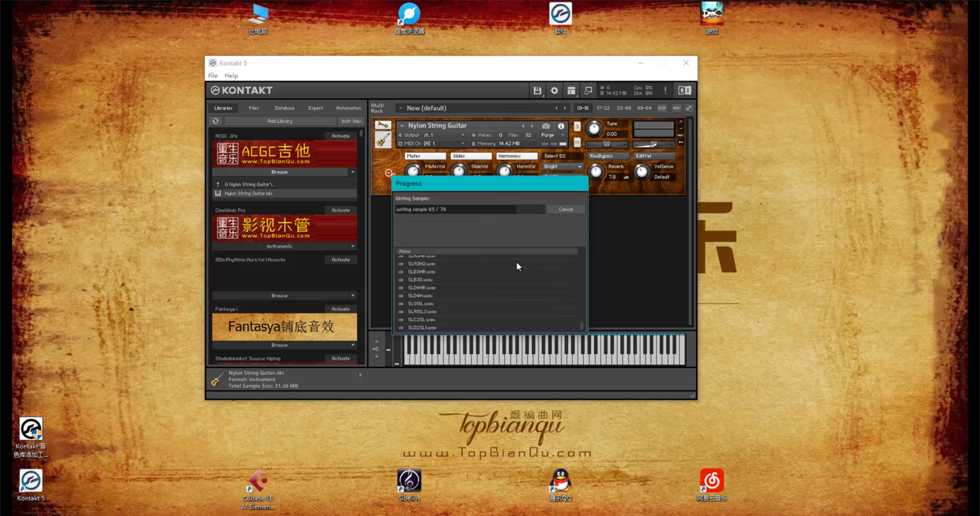980x516 pixels.
Task: Switch to the Automation browser tab
Action: coord(348,108)
